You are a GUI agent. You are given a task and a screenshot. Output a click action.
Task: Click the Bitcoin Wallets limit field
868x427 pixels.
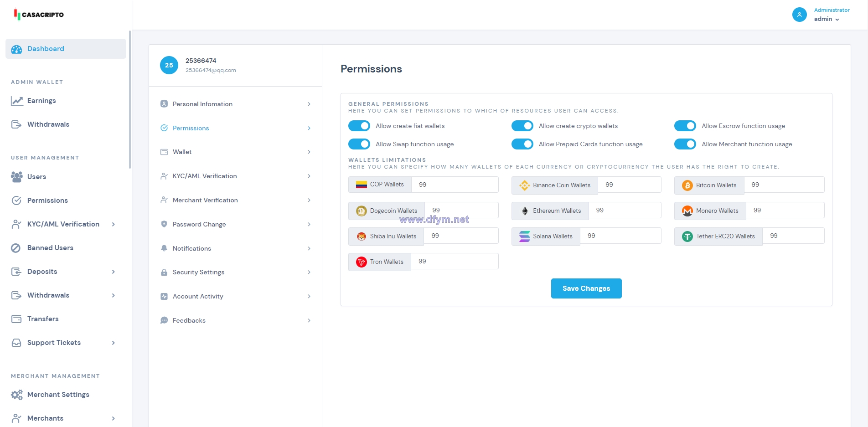tap(785, 185)
